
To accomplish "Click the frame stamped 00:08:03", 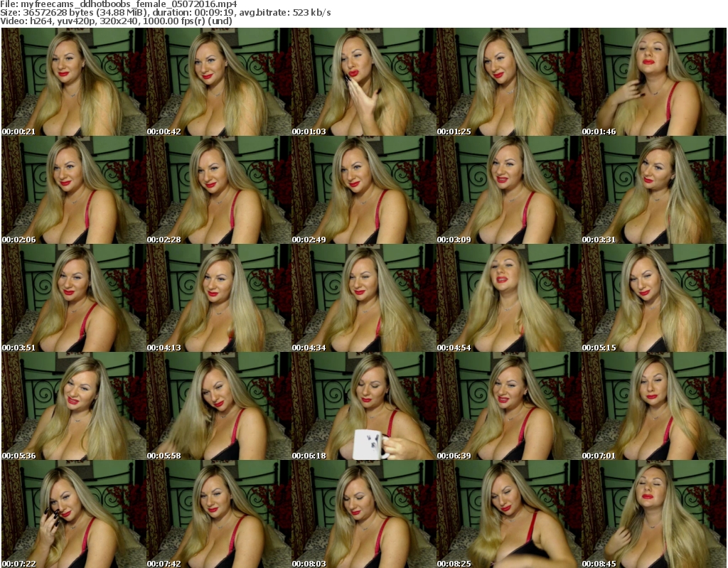I will [363, 514].
